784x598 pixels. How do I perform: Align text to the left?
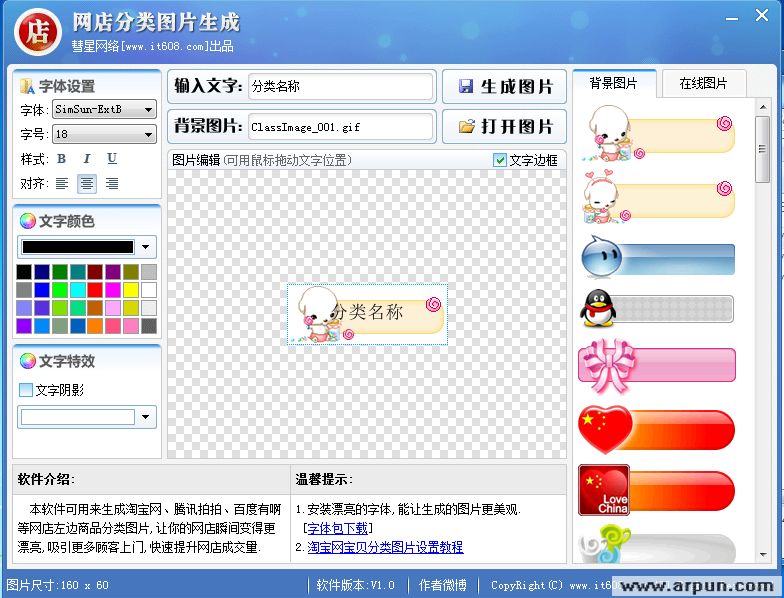click(x=62, y=184)
